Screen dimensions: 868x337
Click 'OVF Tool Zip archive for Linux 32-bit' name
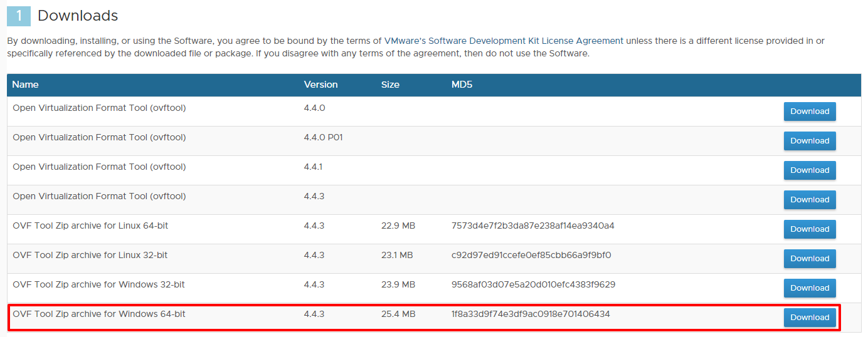(x=90, y=255)
